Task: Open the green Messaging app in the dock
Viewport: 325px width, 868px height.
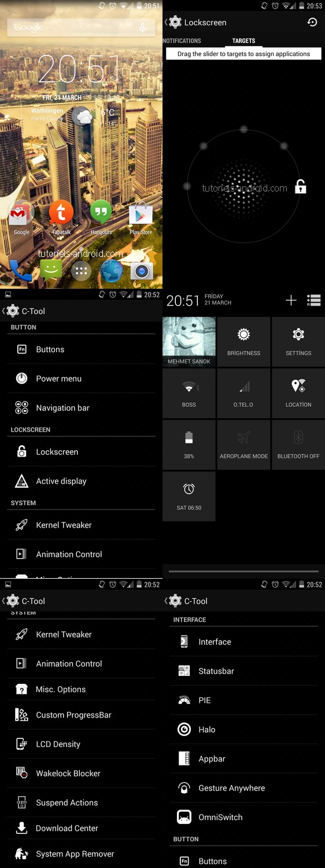Action: (51, 270)
